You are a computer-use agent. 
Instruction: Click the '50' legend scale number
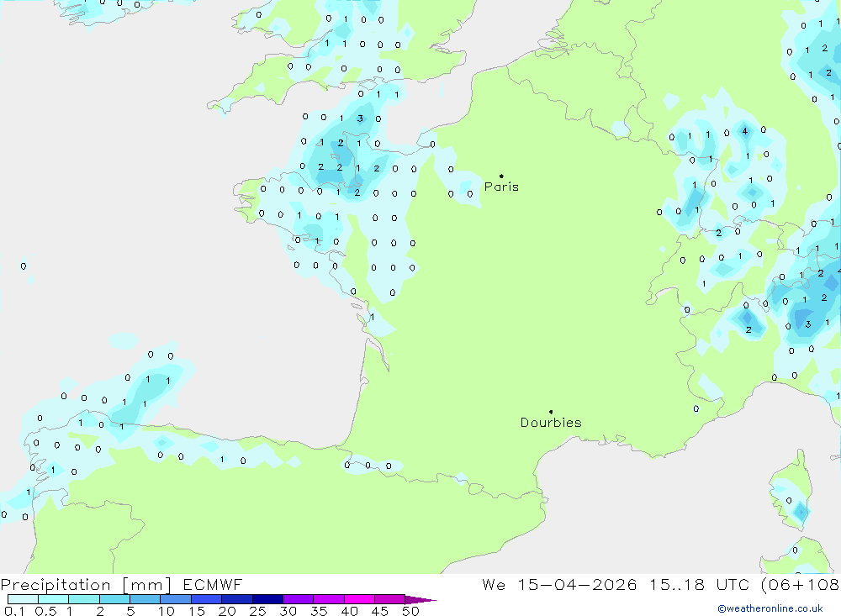click(410, 611)
